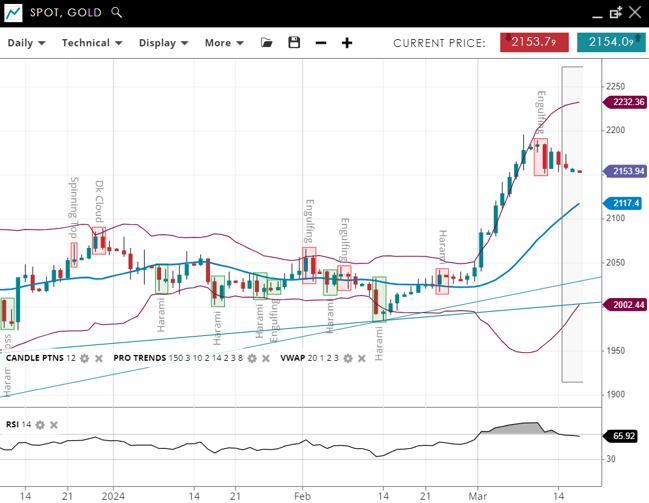Open the More menu
The width and height of the screenshot is (649, 503).
pyautogui.click(x=223, y=43)
